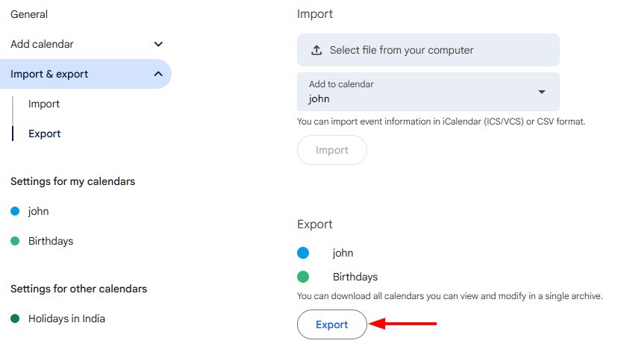This screenshot has height=364, width=618.
Task: Click the Export button
Action: [x=332, y=324]
